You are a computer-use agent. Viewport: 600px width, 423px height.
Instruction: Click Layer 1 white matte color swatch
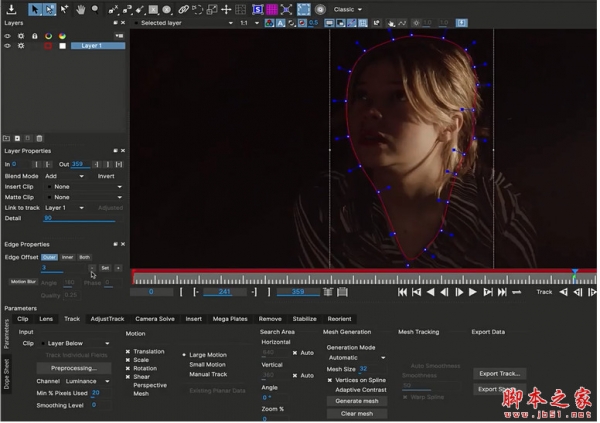point(62,46)
